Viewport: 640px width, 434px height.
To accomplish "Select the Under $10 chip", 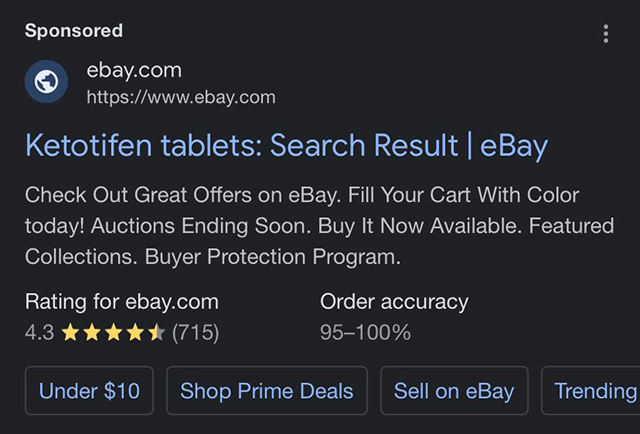I will pos(89,391).
